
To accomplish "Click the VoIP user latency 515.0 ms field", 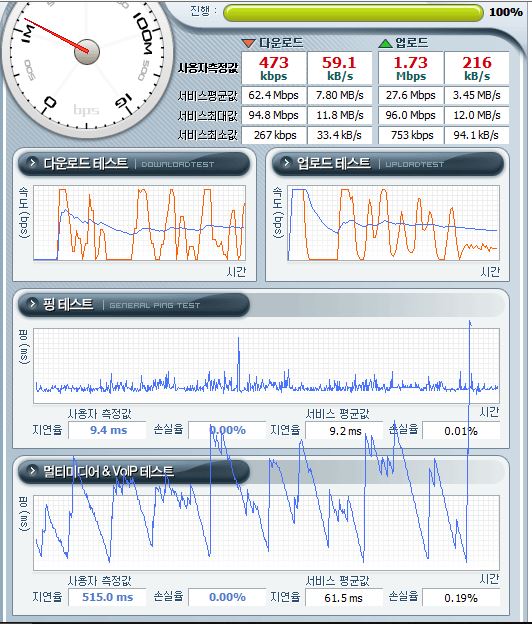I will click(107, 597).
